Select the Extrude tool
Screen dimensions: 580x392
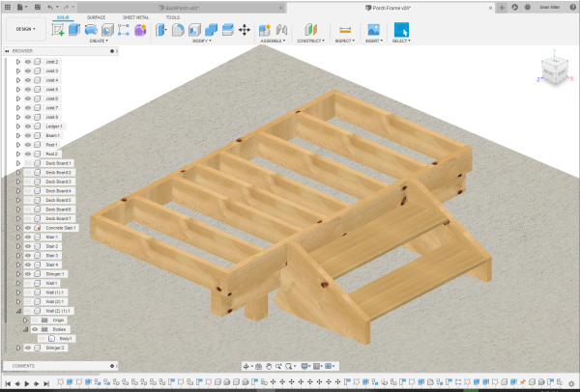[74, 30]
